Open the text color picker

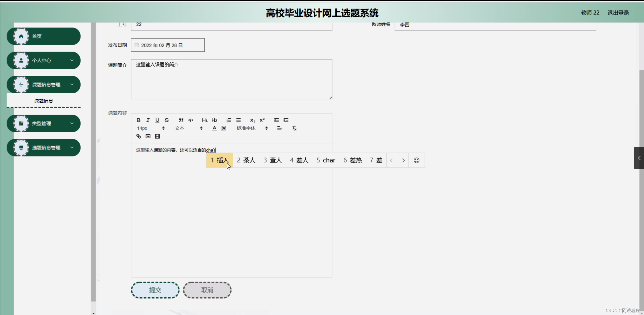click(x=214, y=128)
